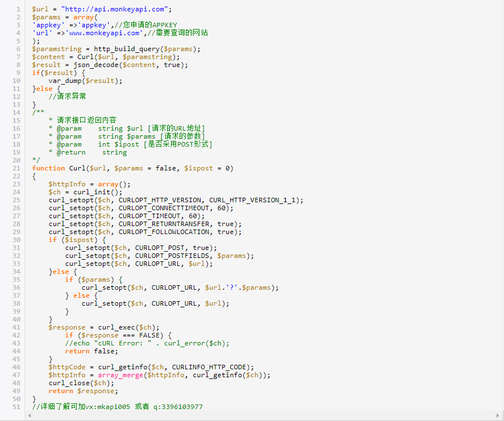Click the return $response; line
The width and height of the screenshot is (504, 421).
84,391
